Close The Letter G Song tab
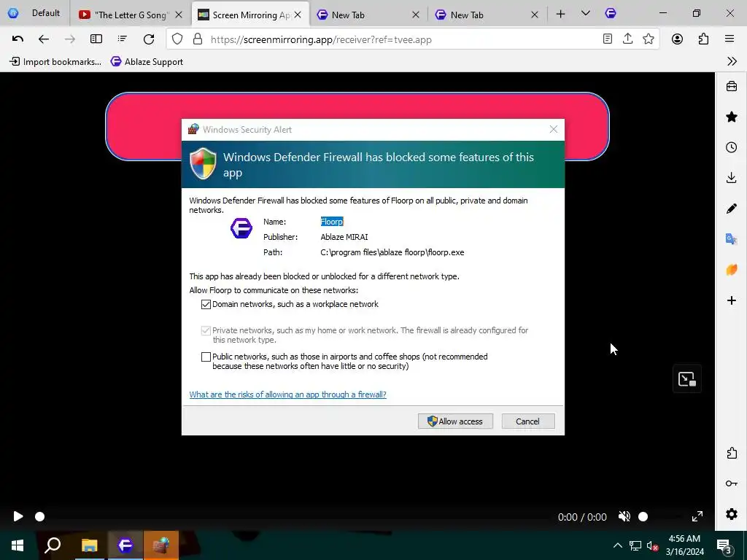Image resolution: width=747 pixels, height=560 pixels. pyautogui.click(x=179, y=15)
